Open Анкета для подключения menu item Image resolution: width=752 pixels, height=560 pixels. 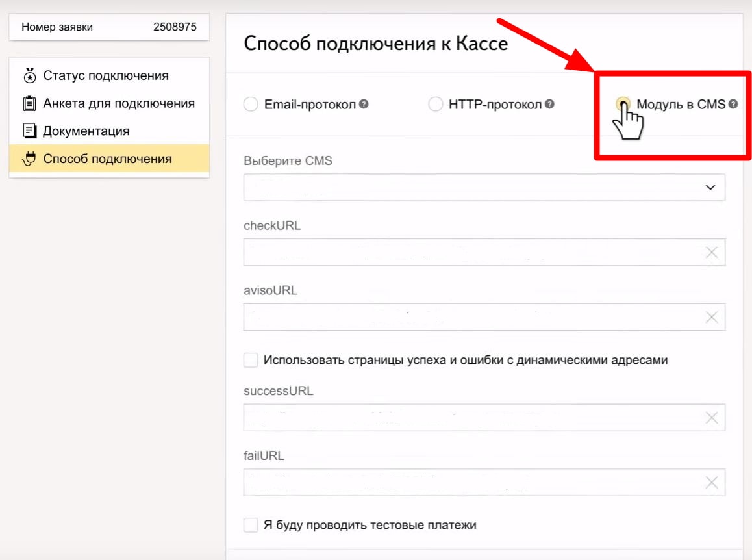click(109, 103)
